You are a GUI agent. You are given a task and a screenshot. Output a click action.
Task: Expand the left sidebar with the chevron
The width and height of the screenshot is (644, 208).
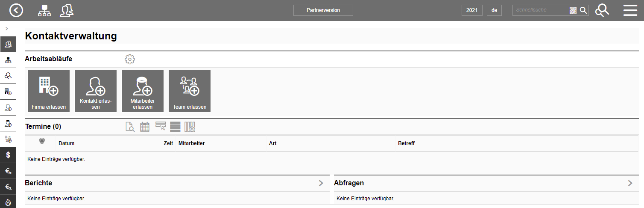coord(7,29)
